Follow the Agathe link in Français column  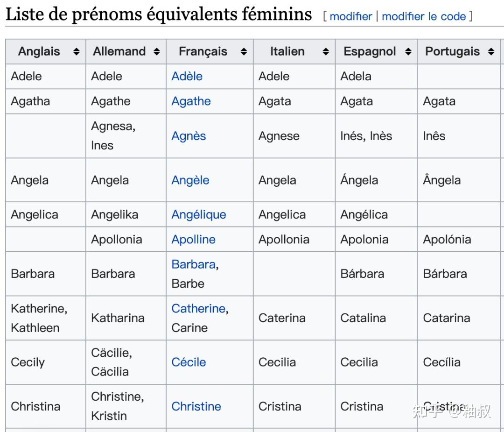[x=191, y=101]
